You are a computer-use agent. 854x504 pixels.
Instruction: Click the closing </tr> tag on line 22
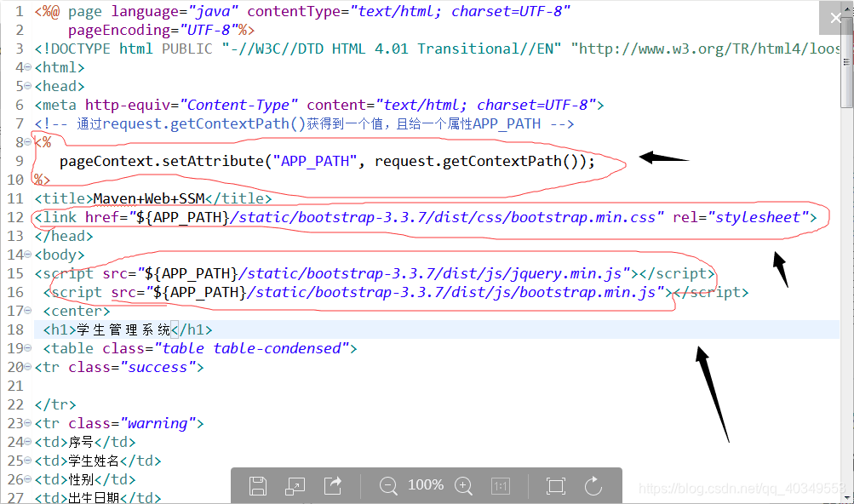(55, 404)
